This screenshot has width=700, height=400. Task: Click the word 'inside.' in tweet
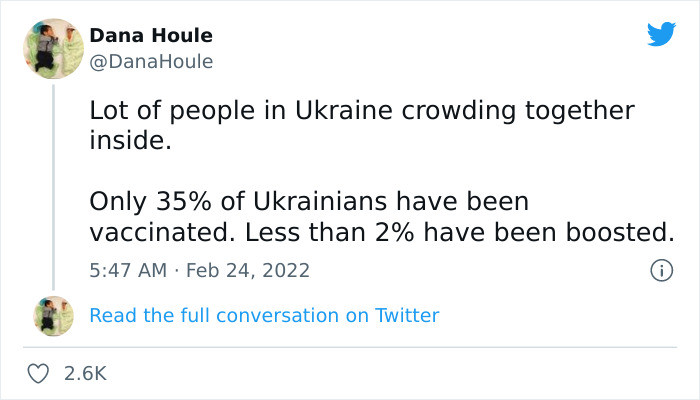coord(130,141)
